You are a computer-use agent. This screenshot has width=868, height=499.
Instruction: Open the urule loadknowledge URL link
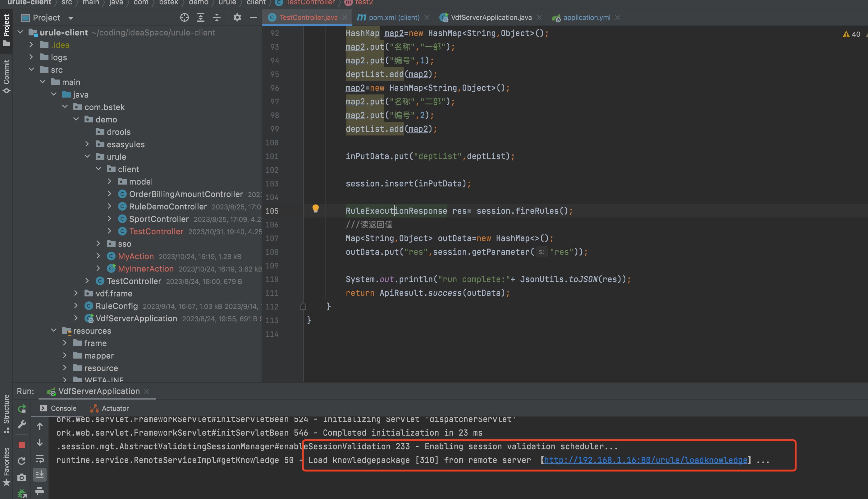click(645, 460)
